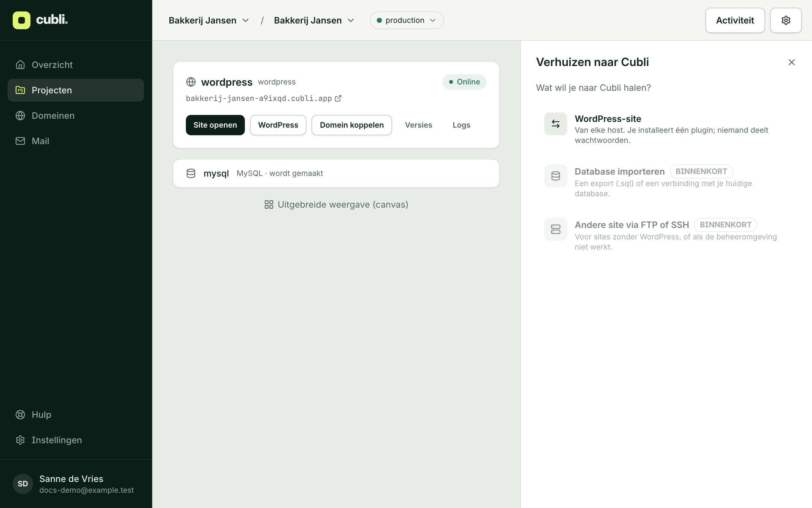Select the mysql service row name

click(216, 173)
